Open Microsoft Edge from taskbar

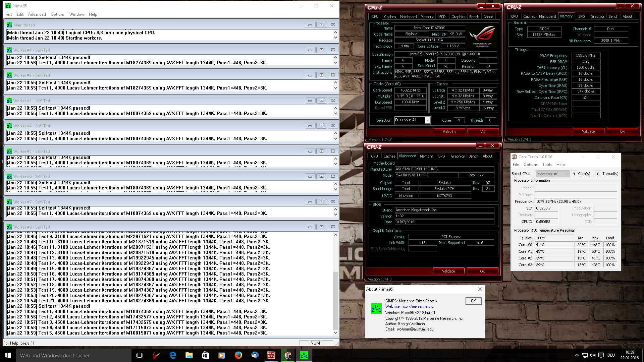coord(173,355)
